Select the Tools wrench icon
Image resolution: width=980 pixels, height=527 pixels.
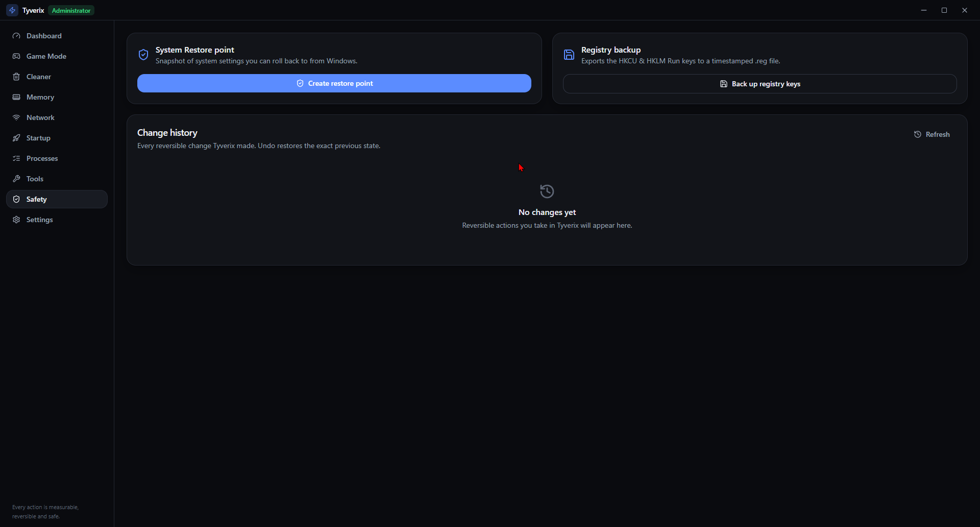16,179
